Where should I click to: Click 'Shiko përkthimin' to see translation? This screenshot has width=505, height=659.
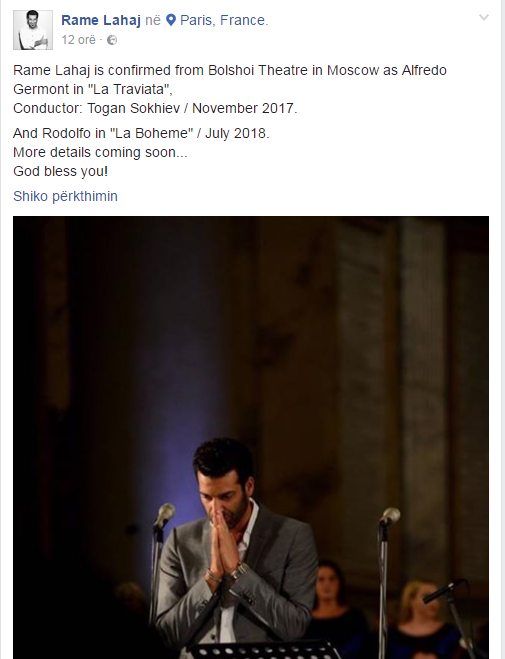(x=65, y=196)
